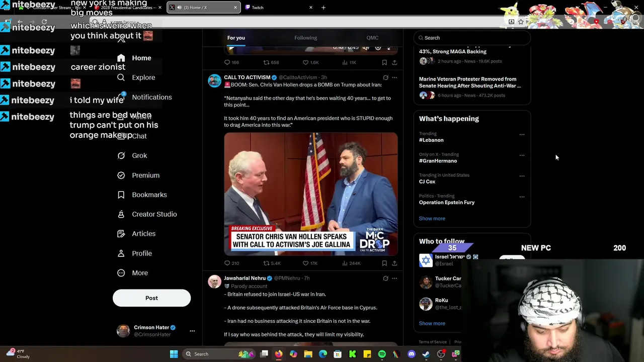Open Explore via the magnifier sidebar icon
This screenshot has width=644, height=362.
121,77
